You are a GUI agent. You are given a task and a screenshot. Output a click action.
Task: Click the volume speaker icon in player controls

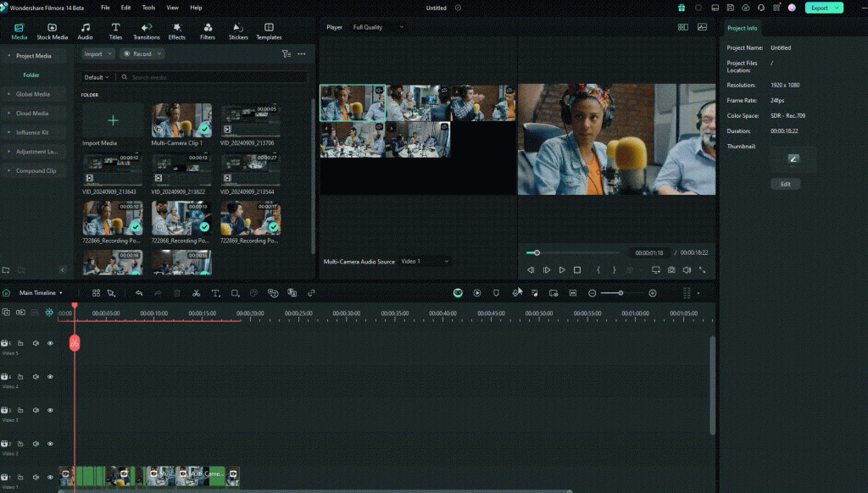[x=687, y=270]
